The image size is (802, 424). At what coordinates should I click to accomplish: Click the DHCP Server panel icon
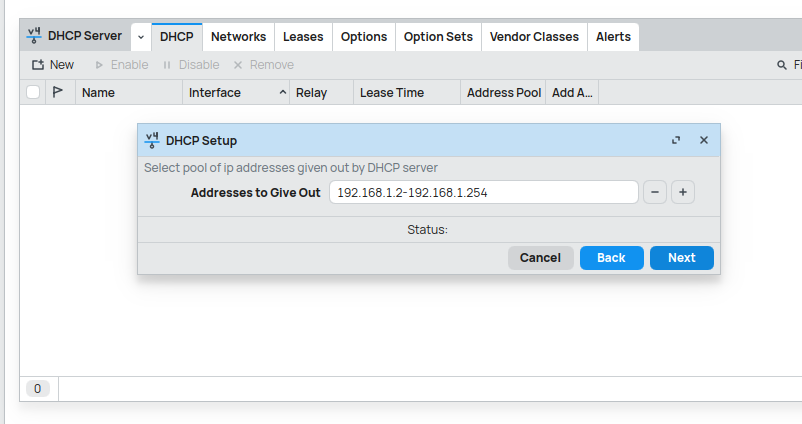36,36
